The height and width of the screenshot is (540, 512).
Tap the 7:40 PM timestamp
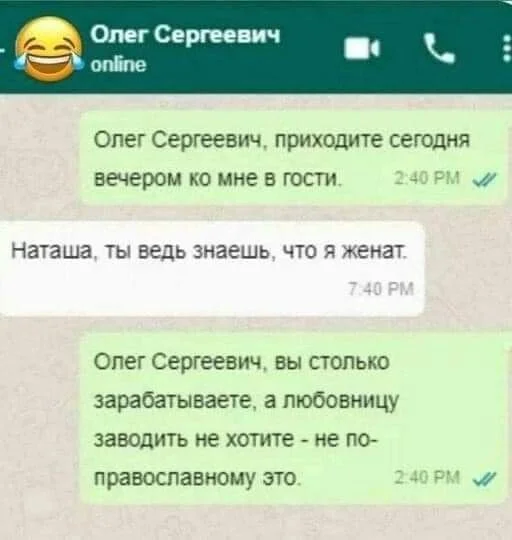[380, 289]
